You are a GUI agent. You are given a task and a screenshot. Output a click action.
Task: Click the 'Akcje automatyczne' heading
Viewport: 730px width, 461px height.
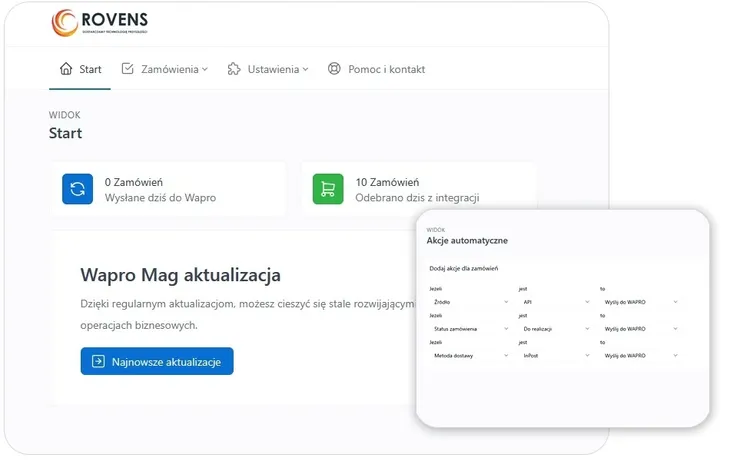coord(467,241)
